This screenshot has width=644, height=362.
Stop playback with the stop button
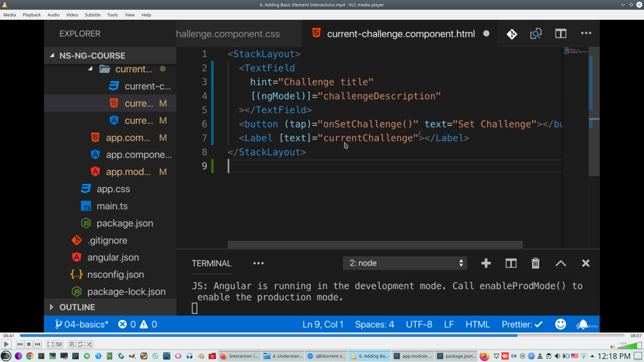click(29, 344)
